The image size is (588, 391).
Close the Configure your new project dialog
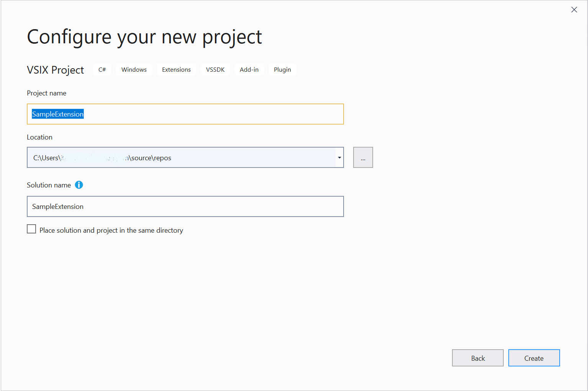[x=574, y=10]
